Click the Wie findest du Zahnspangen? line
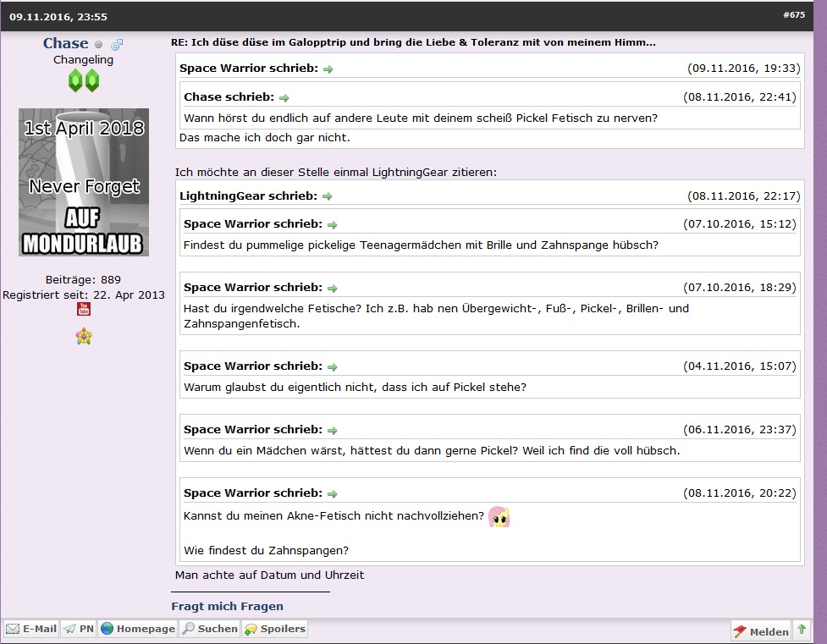The image size is (827, 644). [x=267, y=550]
